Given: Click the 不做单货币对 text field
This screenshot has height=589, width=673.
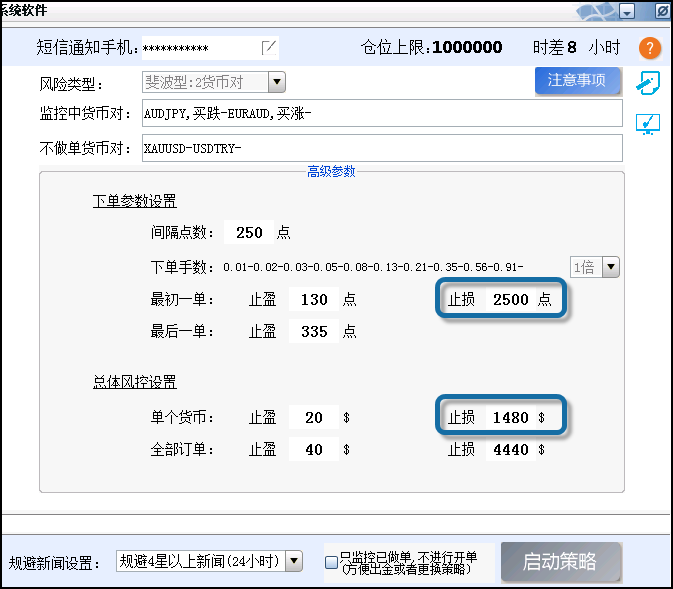Looking at the screenshot, I should point(381,148).
